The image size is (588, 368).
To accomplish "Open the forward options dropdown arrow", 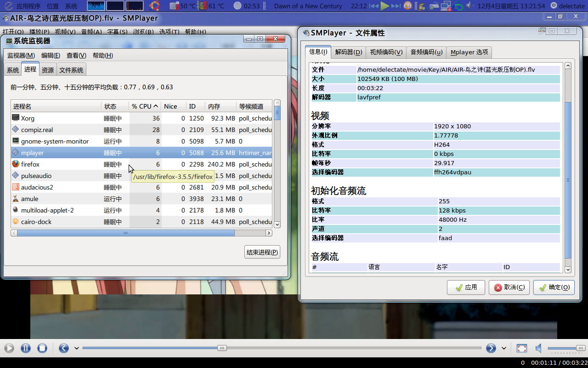I will click(x=504, y=348).
